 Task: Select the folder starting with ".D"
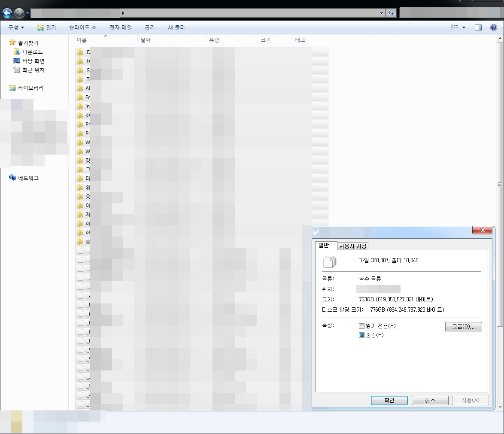[201, 52]
